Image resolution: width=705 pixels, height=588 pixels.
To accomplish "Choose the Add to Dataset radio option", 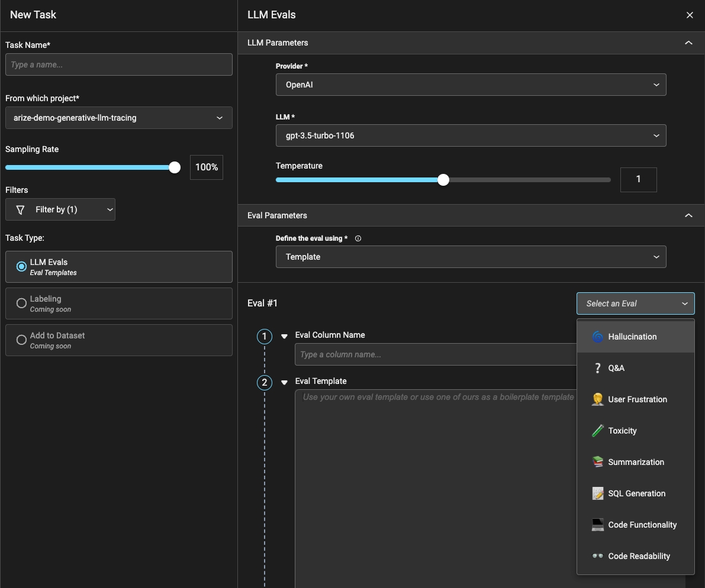I will (x=21, y=340).
